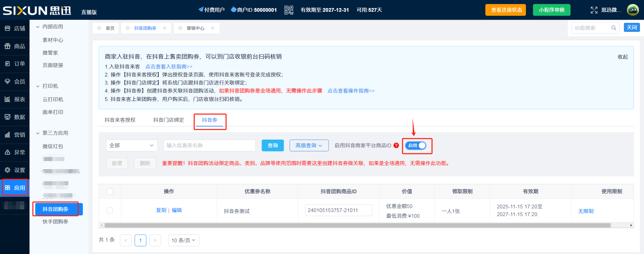644x254 pixels.
Task: Open the 订单 orders icon in sidebar
Action: coord(7,64)
